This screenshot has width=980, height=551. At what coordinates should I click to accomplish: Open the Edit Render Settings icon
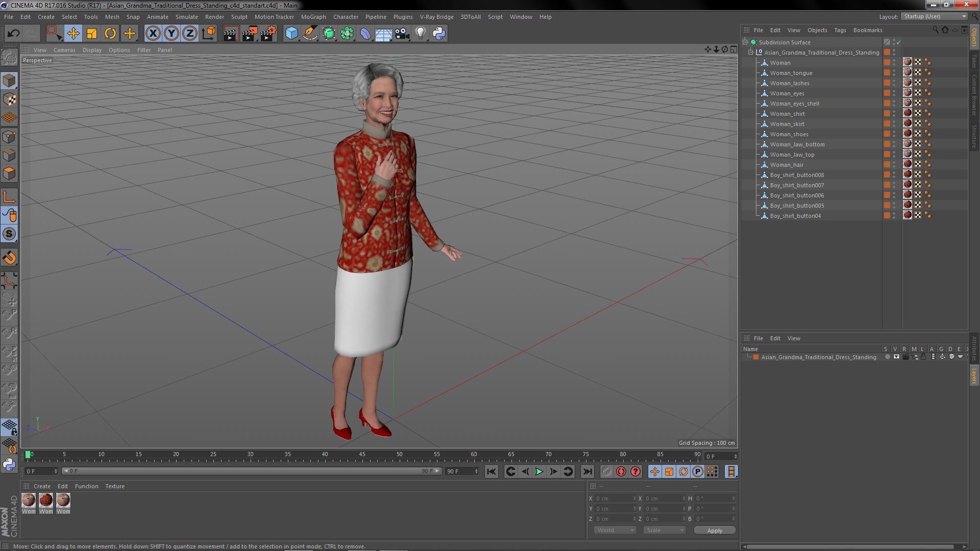tap(268, 34)
